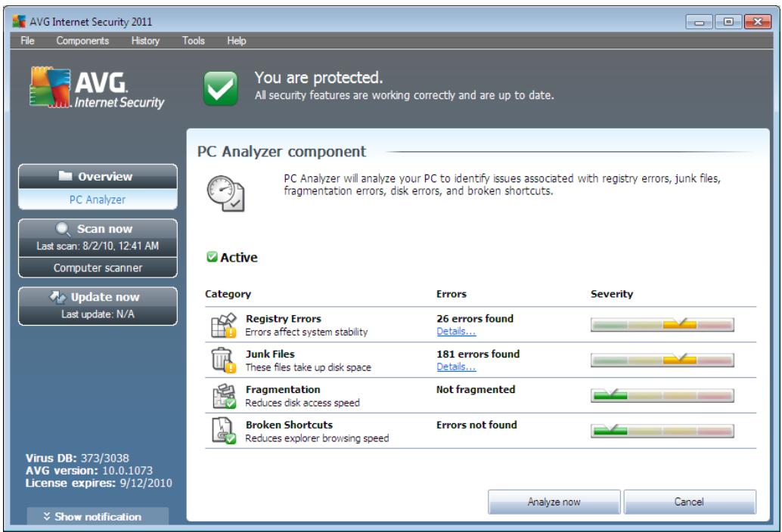Click the Errors column header
Viewport: 782px width, 532px height.
452,294
